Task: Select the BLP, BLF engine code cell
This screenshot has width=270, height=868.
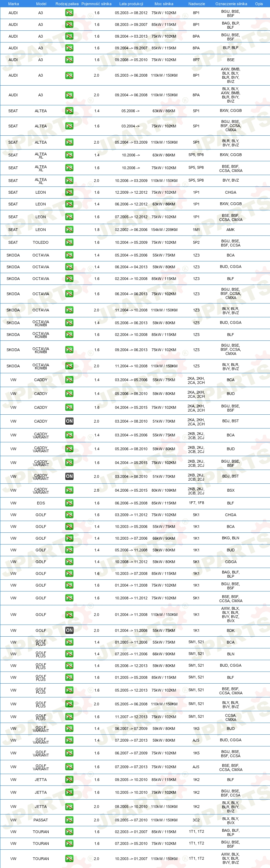Action: click(231, 48)
